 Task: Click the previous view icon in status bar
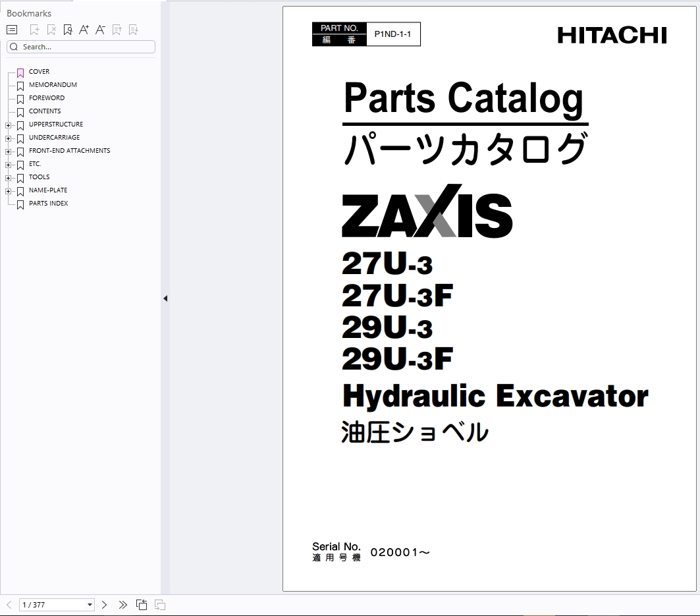pos(142,605)
